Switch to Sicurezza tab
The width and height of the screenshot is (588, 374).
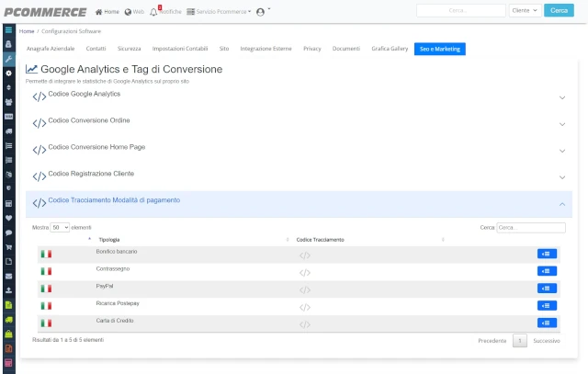[x=129, y=49]
